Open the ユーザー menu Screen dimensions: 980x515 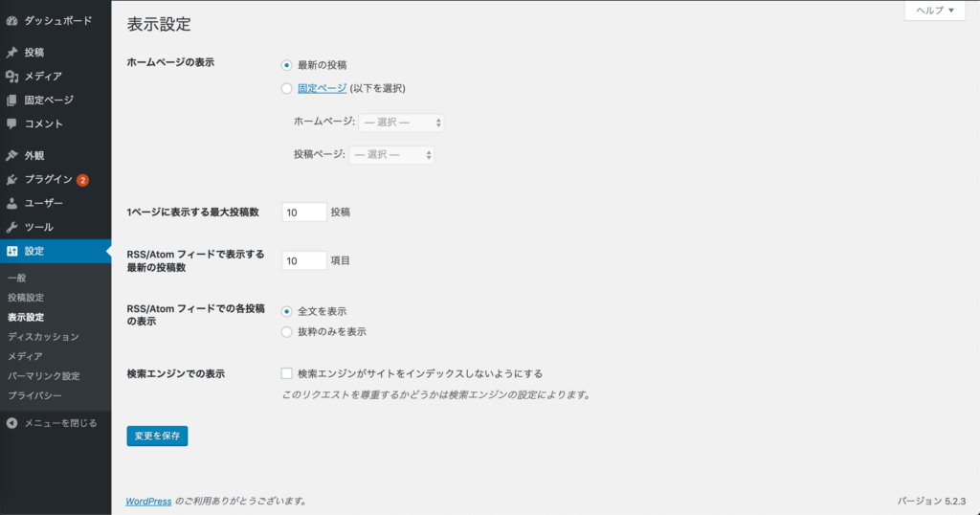44,203
